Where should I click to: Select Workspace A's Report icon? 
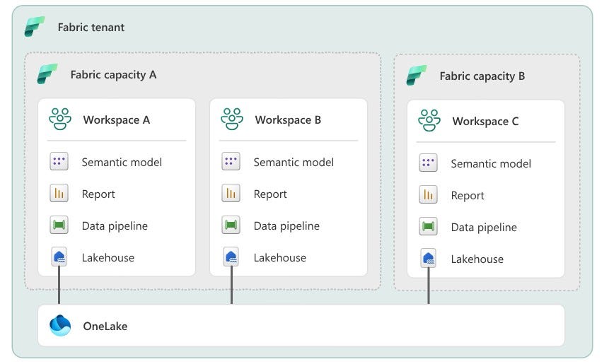(x=59, y=193)
